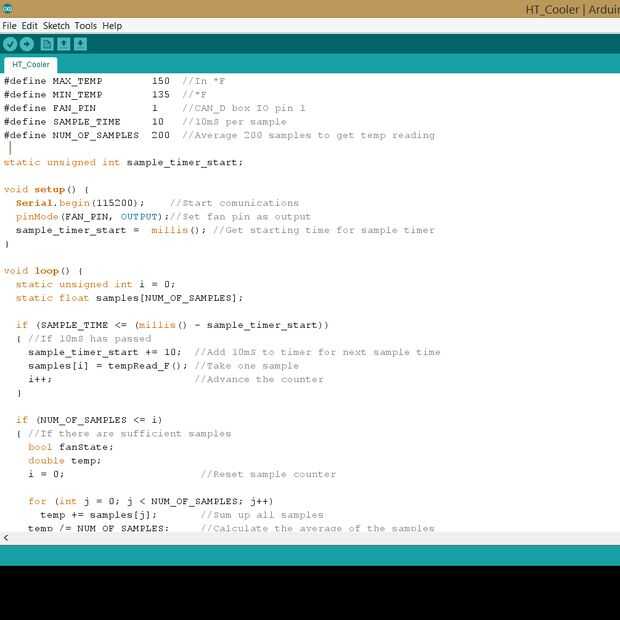Open the Tools menu
The width and height of the screenshot is (620, 620).
(x=85, y=26)
